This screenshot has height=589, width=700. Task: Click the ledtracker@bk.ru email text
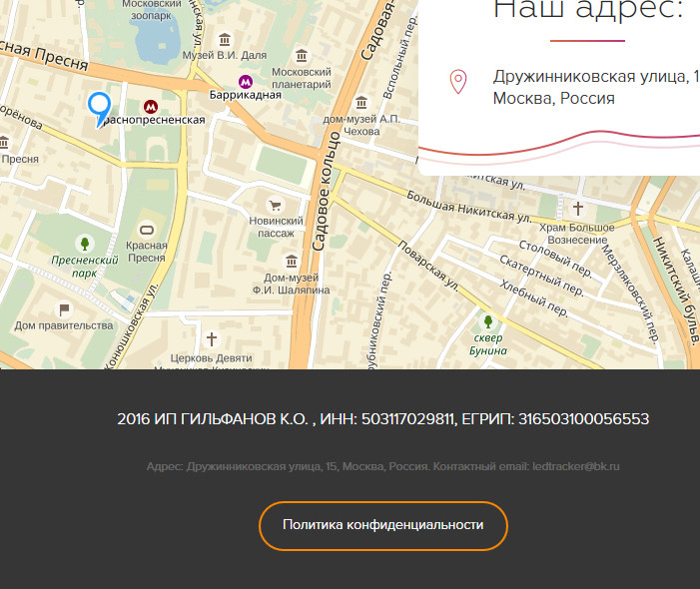576,467
